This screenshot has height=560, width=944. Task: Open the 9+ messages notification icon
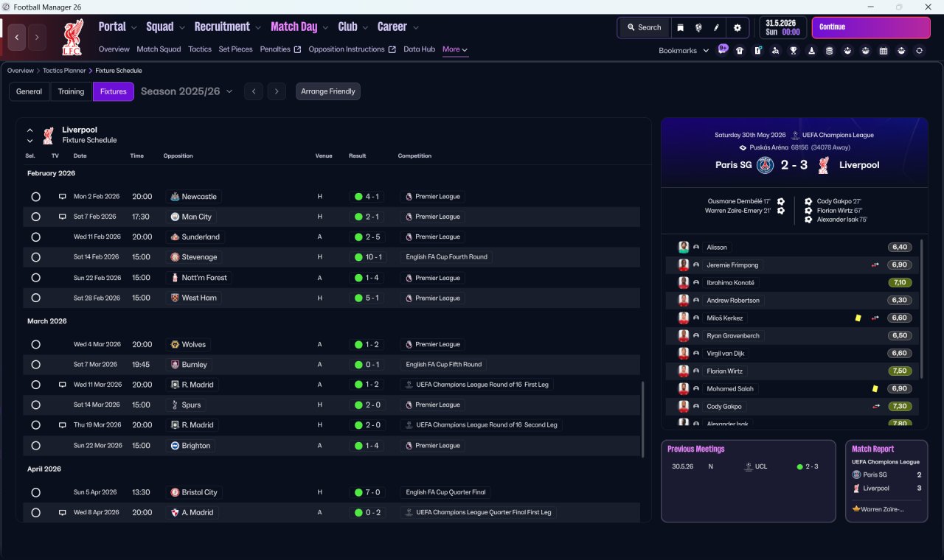[722, 49]
